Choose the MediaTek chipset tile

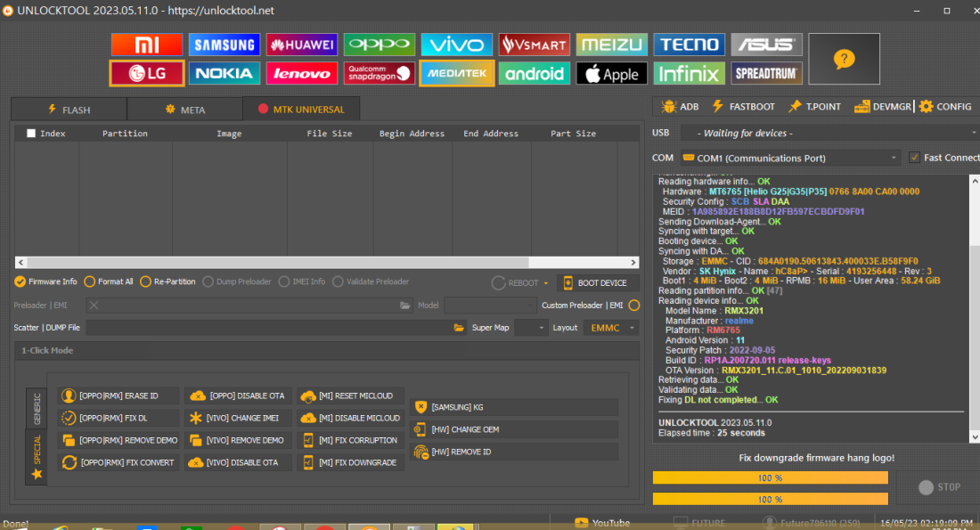coord(457,73)
